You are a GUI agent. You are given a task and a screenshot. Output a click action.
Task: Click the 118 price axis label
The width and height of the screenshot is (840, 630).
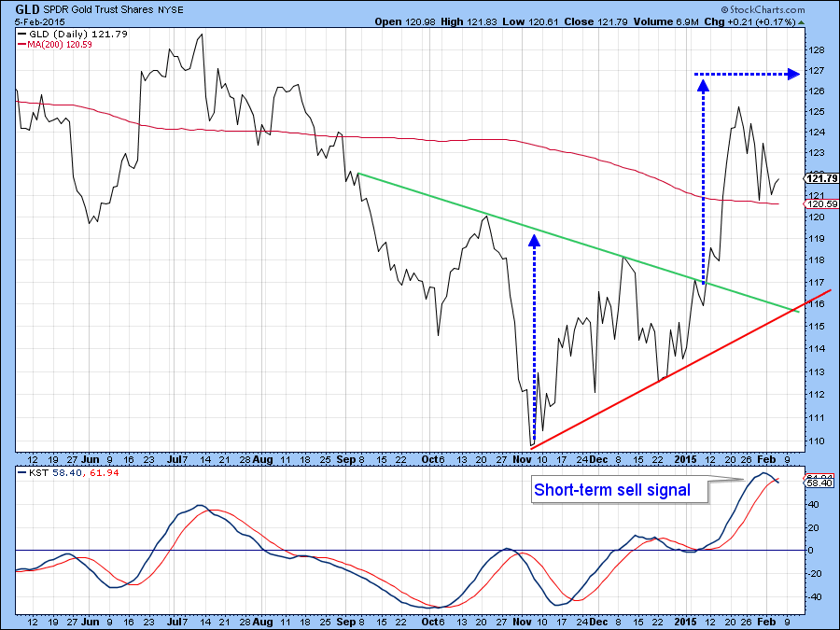coord(816,260)
